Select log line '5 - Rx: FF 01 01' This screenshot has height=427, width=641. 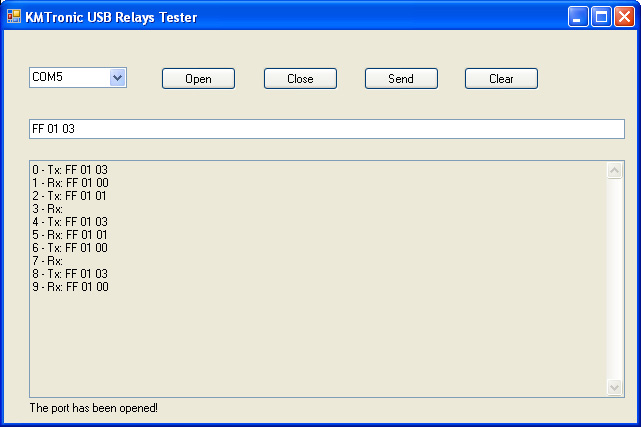tap(70, 235)
